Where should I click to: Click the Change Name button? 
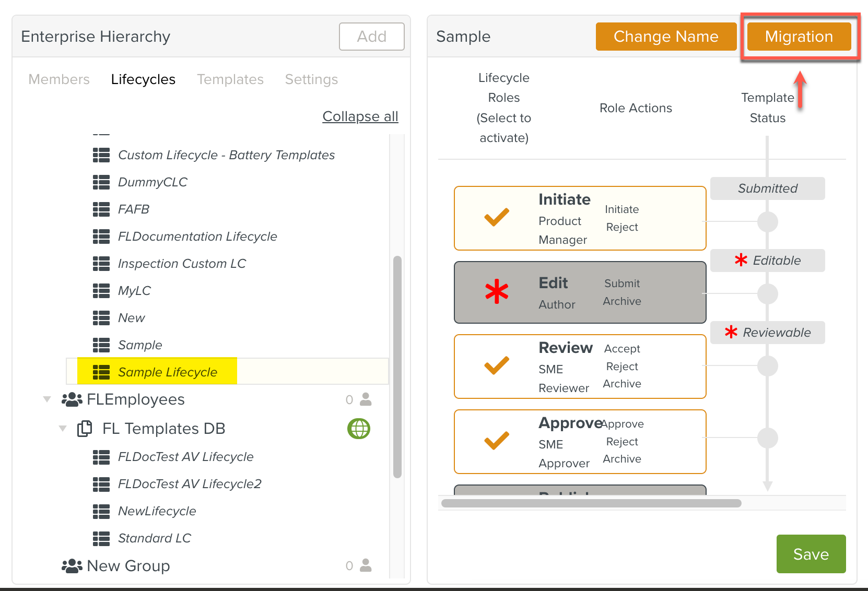click(x=665, y=37)
